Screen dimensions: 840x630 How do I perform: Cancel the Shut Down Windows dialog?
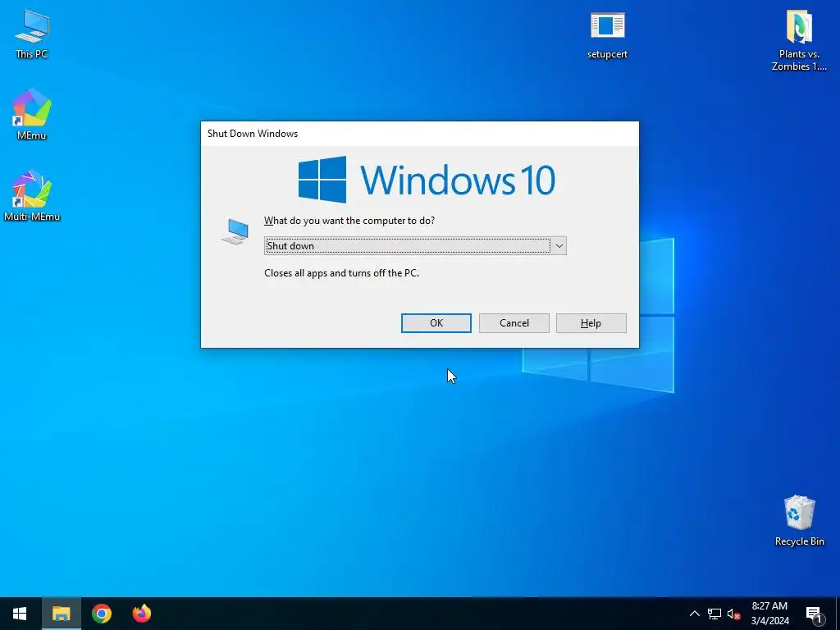[x=514, y=323]
